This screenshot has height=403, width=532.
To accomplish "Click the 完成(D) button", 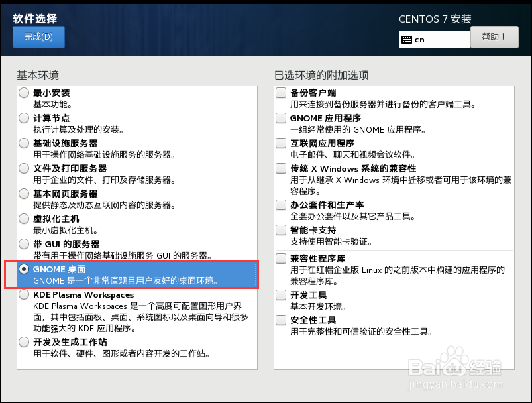I will click(38, 37).
